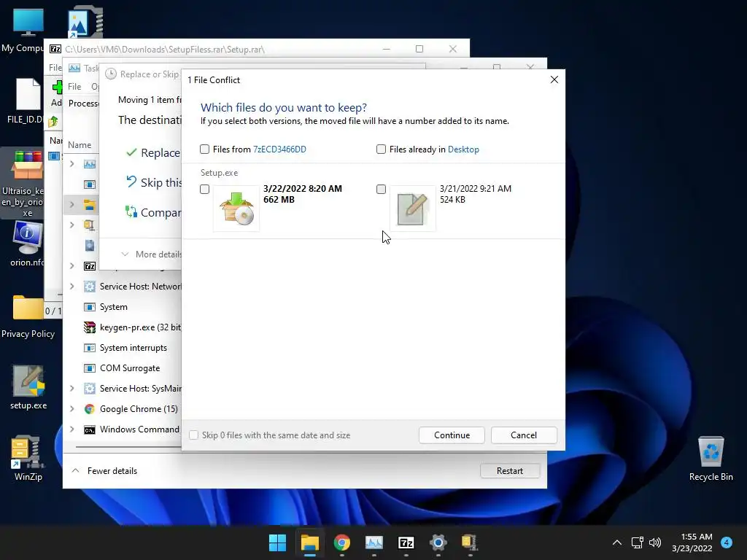Tick the checkbox for the 662 MB Setup.exe
This screenshot has width=747, height=560.
click(x=204, y=189)
